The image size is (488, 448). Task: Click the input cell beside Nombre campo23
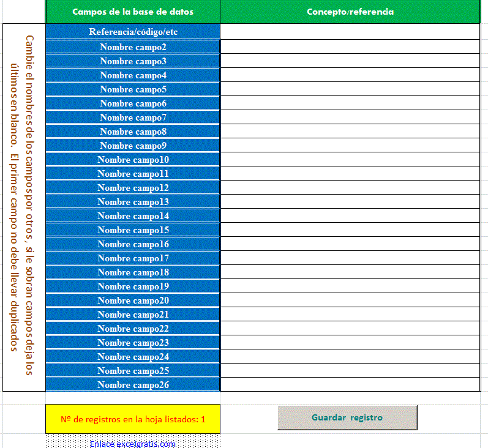(x=350, y=342)
